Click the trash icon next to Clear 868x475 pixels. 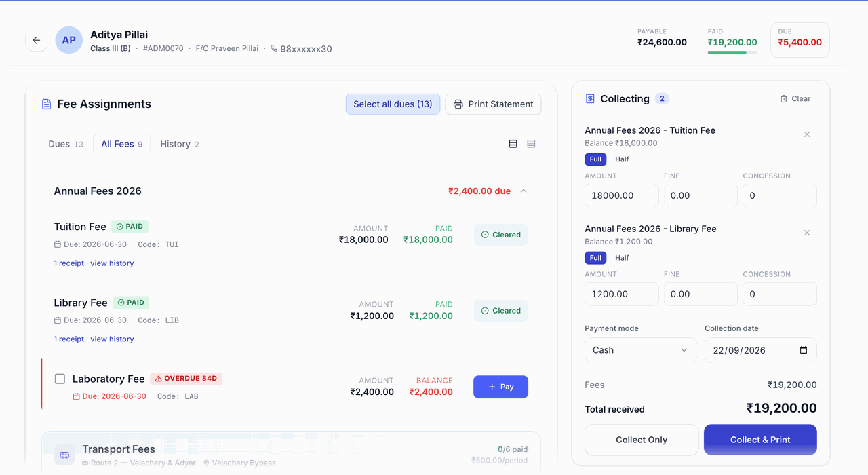coord(784,98)
